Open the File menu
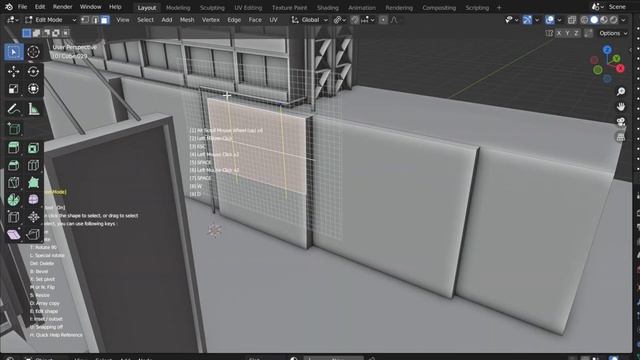640x360 pixels. (x=22, y=7)
